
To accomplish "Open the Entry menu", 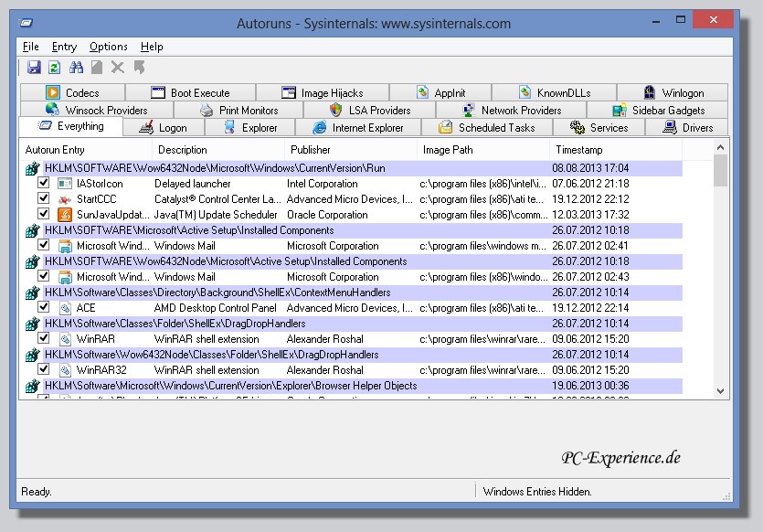I will click(x=64, y=47).
